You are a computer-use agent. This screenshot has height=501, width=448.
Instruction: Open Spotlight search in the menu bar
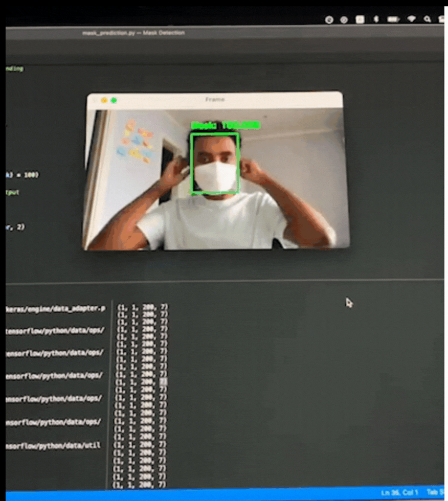[x=427, y=19]
